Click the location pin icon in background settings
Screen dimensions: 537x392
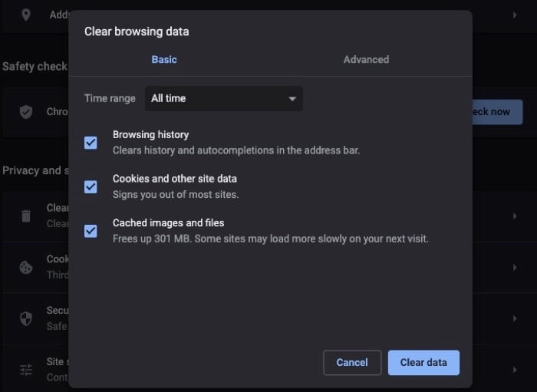pos(26,15)
